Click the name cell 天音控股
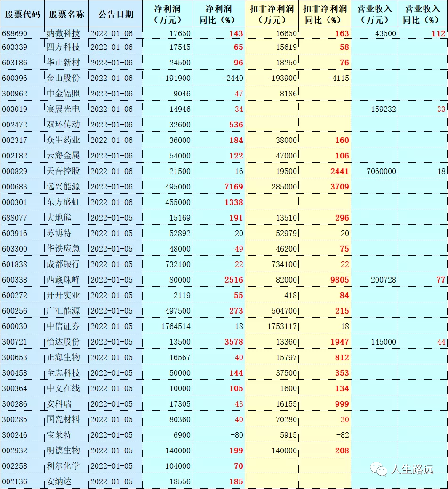Screen dimensions: 448x489 click(x=66, y=171)
